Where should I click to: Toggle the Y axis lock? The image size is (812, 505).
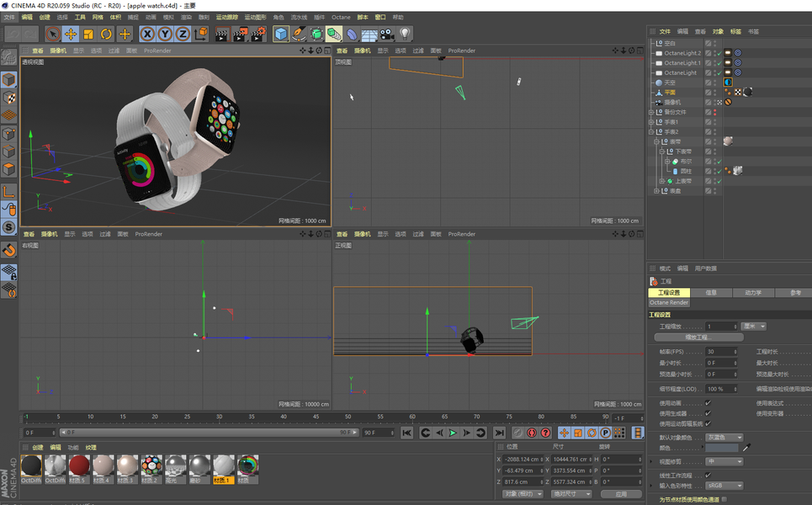coord(165,35)
